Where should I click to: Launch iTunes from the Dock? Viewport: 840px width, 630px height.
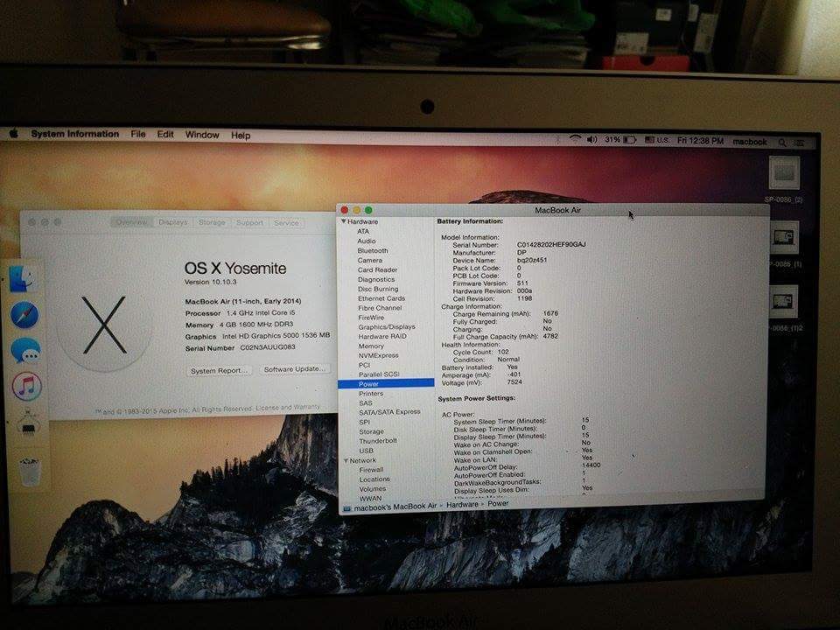pos(27,386)
